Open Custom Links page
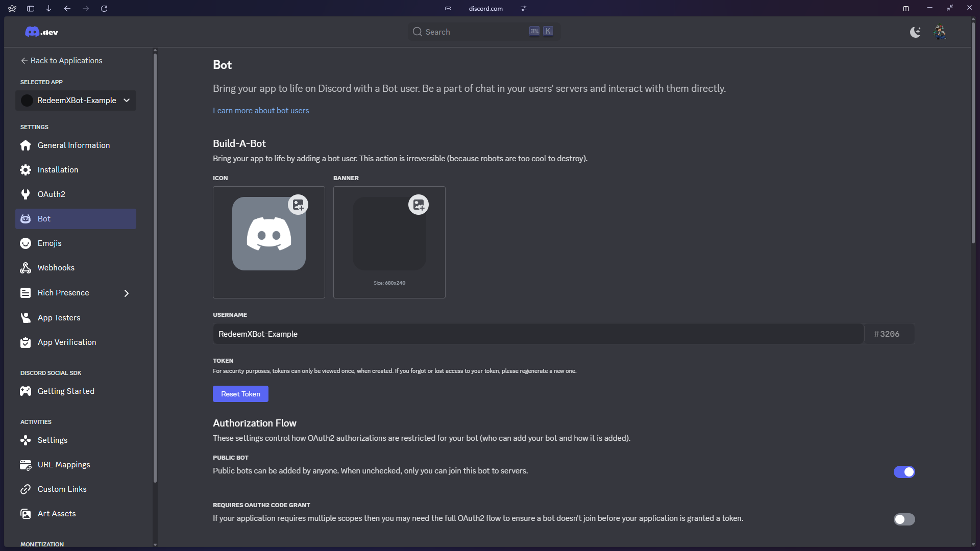This screenshot has height=551, width=980. coord(76,489)
